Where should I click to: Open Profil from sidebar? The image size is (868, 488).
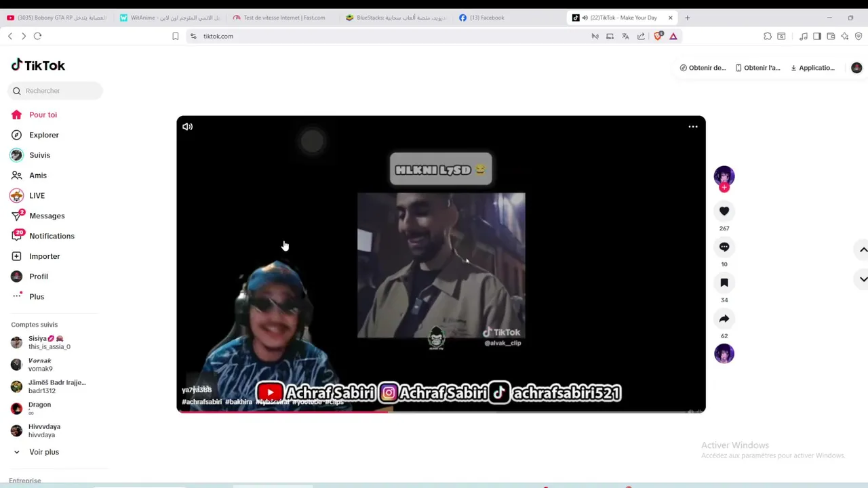[39, 277]
